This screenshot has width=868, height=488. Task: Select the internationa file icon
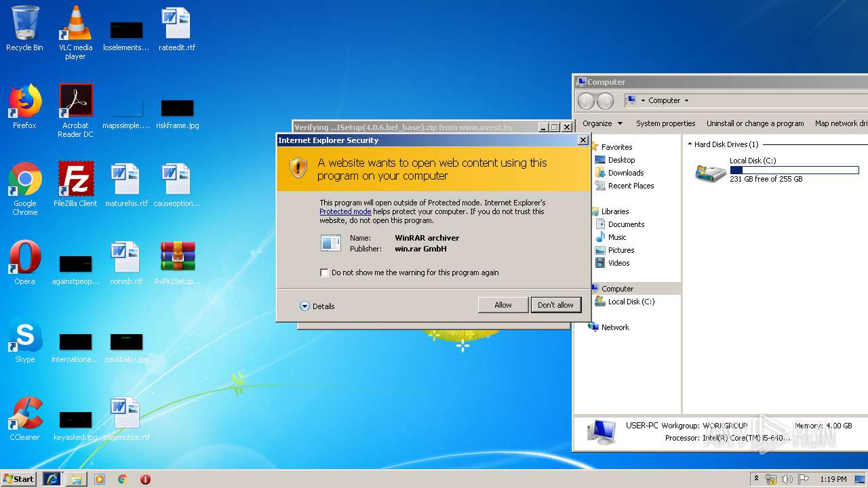point(75,347)
